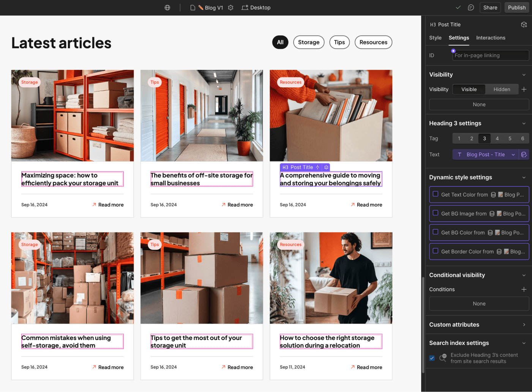Viewport: 532px width, 392px height.
Task: Open the comments panel icon
Action: tap(471, 7)
